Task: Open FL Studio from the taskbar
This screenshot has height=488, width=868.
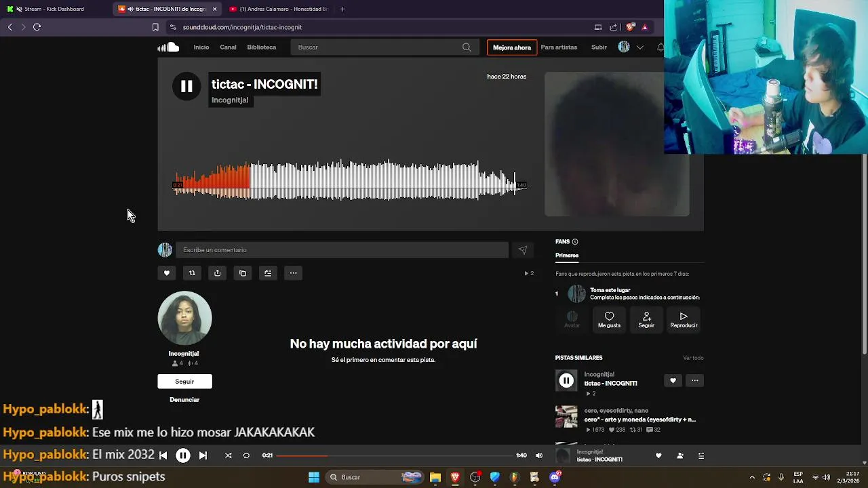Action: click(x=515, y=477)
